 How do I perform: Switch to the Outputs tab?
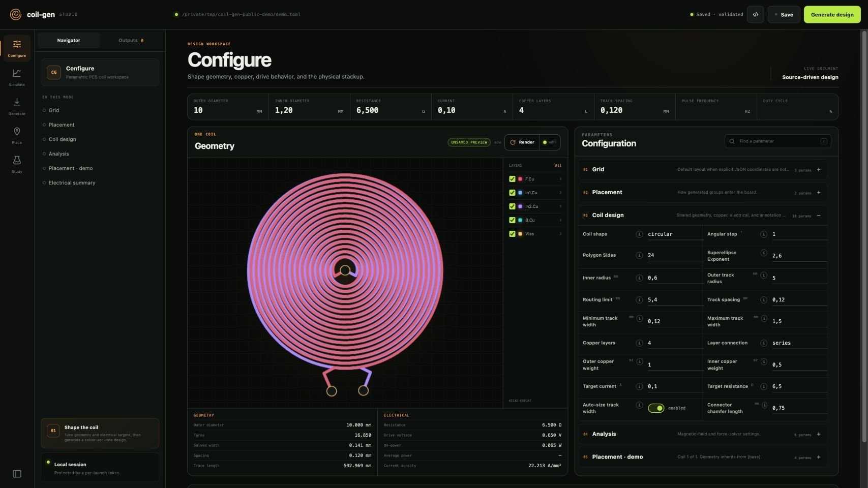click(131, 40)
